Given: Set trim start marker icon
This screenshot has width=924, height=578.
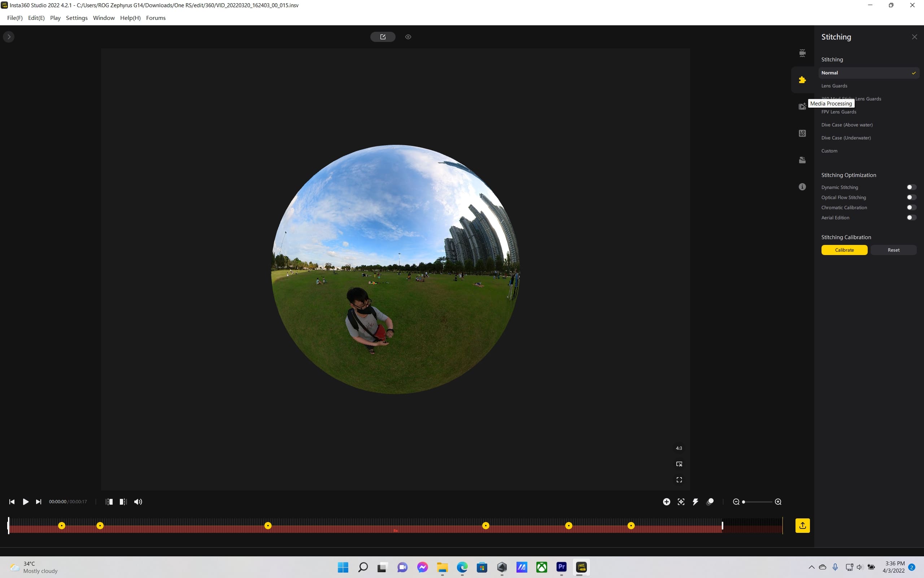Looking at the screenshot, I should (x=109, y=502).
